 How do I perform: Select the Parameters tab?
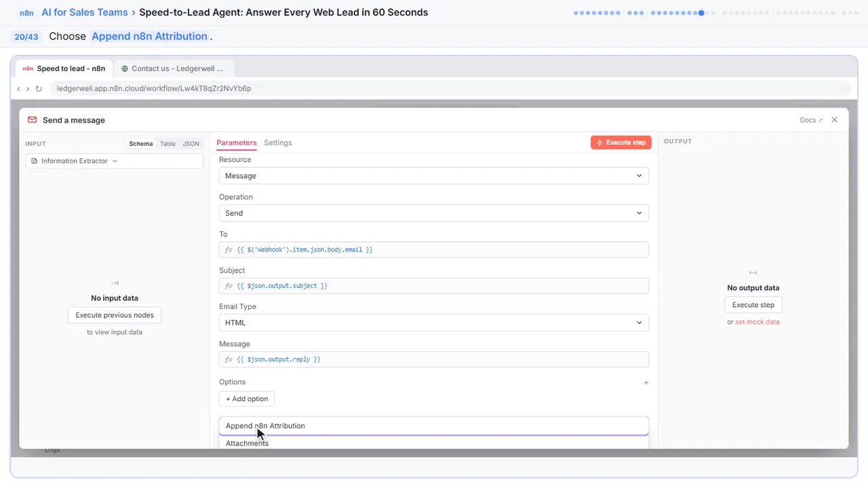(x=237, y=143)
